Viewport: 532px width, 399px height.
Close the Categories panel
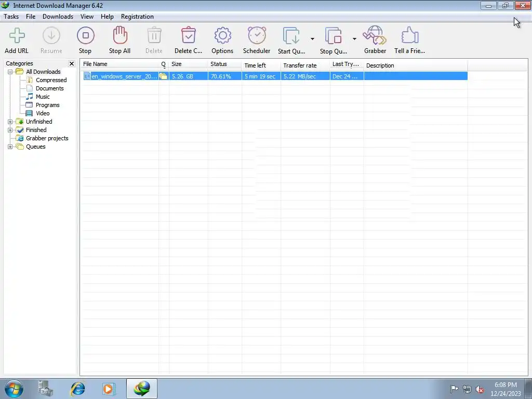[72, 63]
